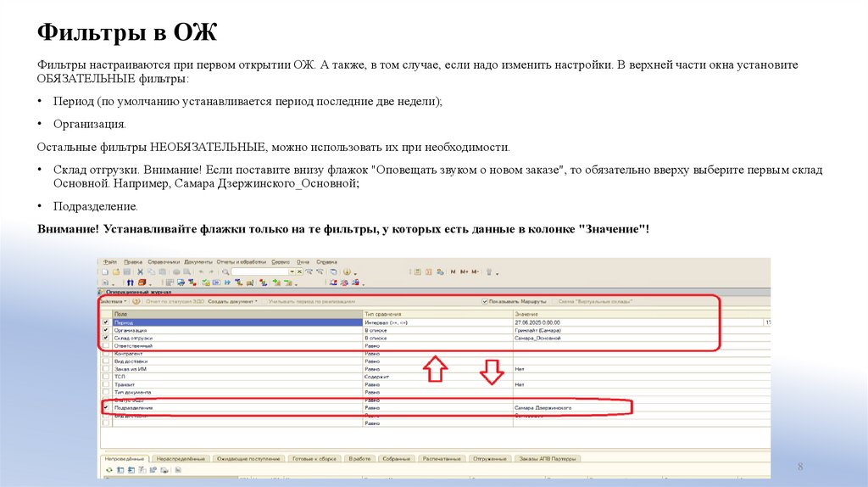
Task: Open the dropdown arrow after the M- button
Action: point(497,274)
